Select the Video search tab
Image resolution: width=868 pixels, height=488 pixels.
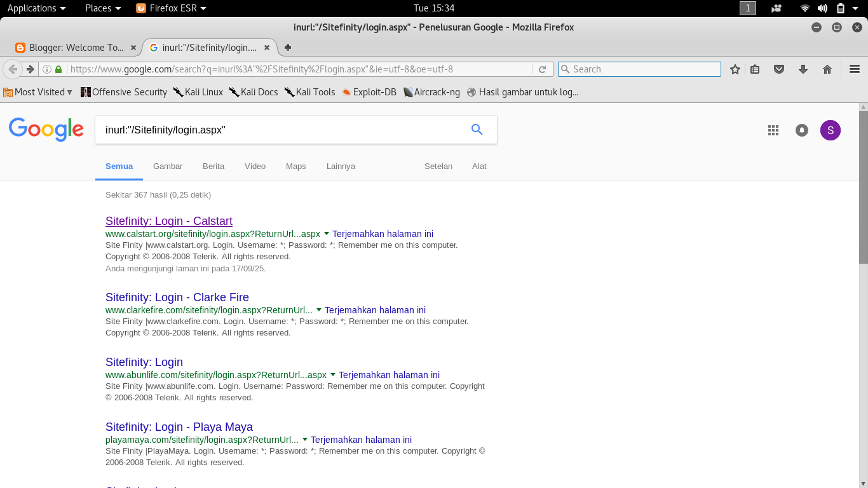(255, 166)
